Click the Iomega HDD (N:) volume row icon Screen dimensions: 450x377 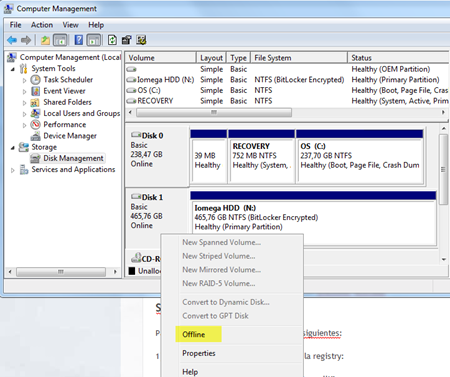[x=132, y=80]
